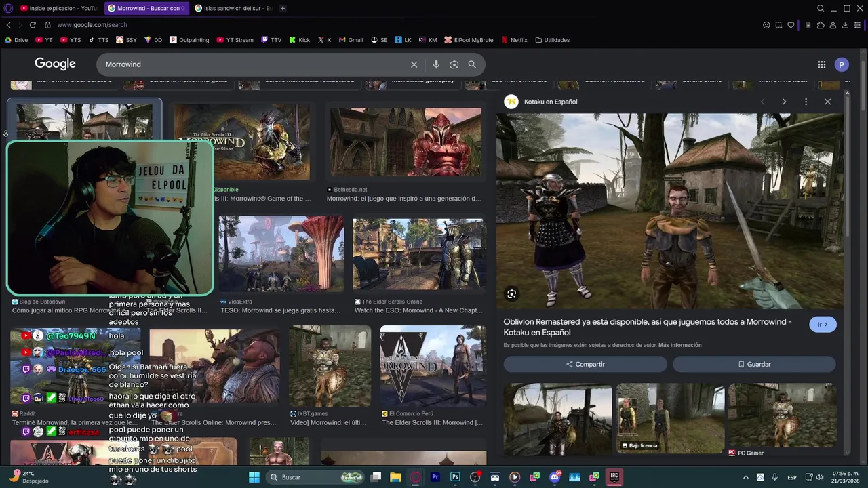Open the Oblivion Remastered Kotaku title link
The width and height of the screenshot is (868, 488).
click(647, 327)
